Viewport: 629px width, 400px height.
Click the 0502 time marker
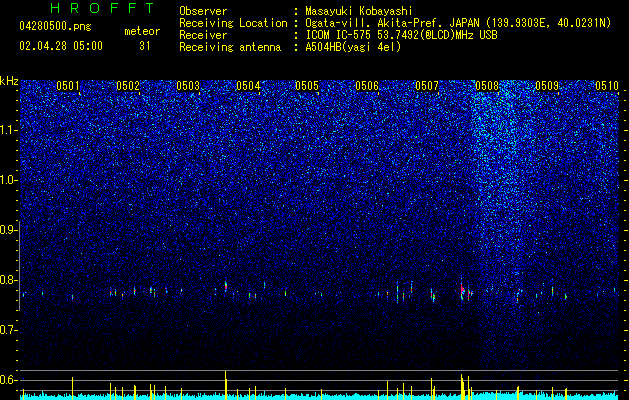(x=128, y=85)
